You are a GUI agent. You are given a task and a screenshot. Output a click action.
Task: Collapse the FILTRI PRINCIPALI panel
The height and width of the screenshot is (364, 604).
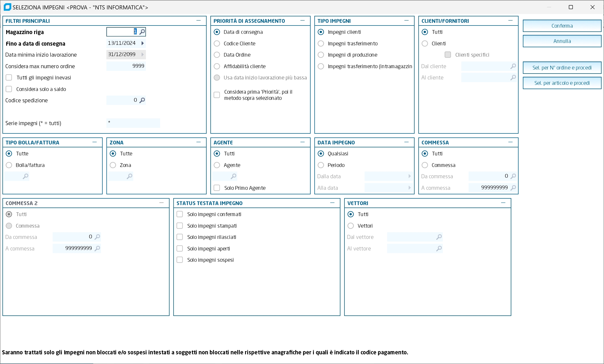[x=199, y=21]
